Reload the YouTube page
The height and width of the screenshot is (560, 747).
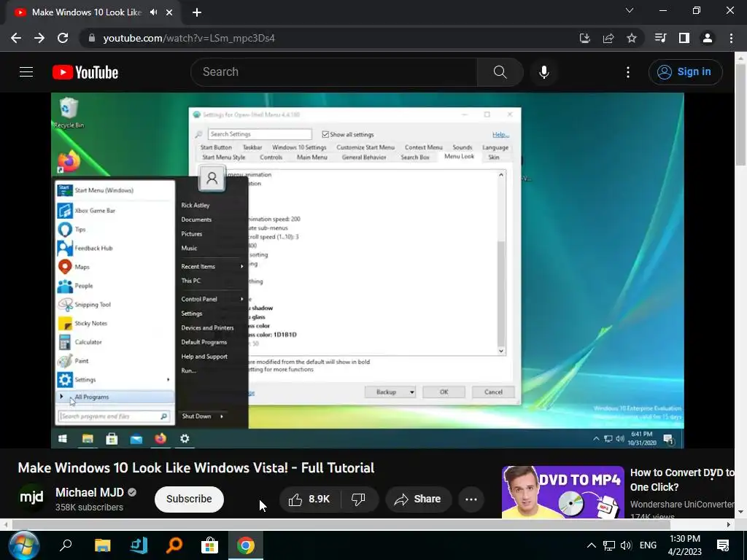(63, 38)
